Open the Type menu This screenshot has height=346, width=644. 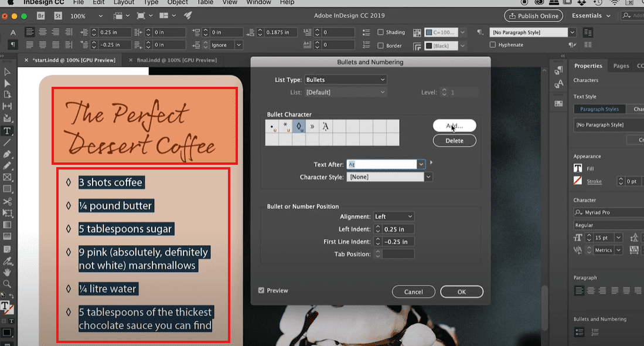151,3
